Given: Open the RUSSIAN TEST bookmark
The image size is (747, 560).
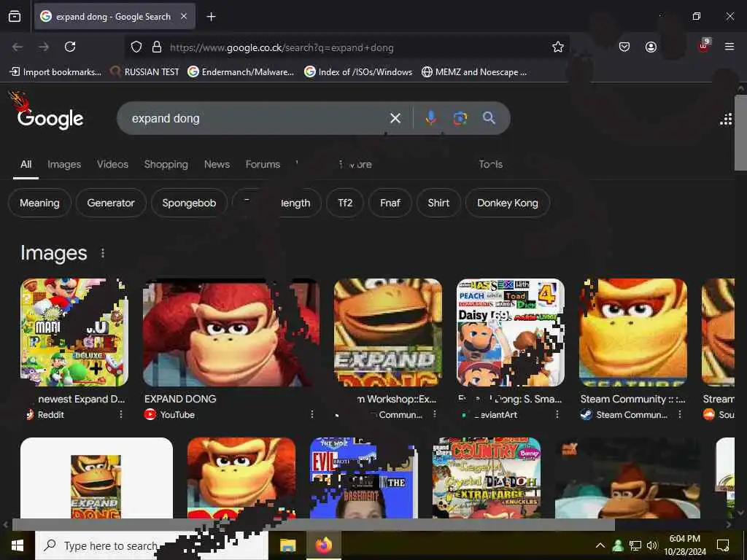Looking at the screenshot, I should coord(144,72).
